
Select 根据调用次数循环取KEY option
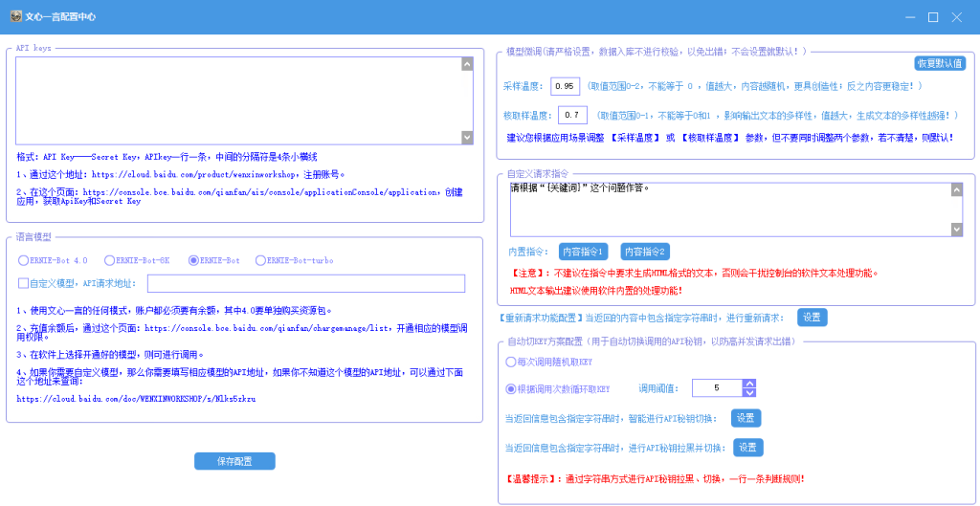557,388
